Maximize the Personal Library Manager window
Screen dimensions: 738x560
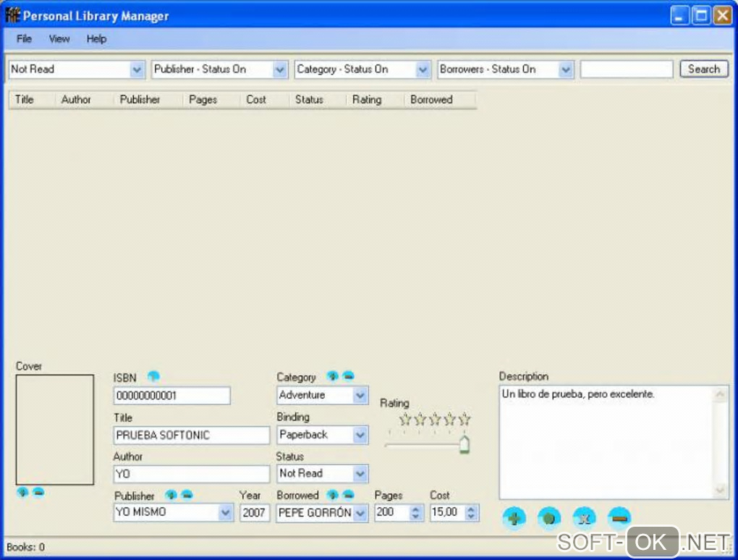[x=701, y=15]
